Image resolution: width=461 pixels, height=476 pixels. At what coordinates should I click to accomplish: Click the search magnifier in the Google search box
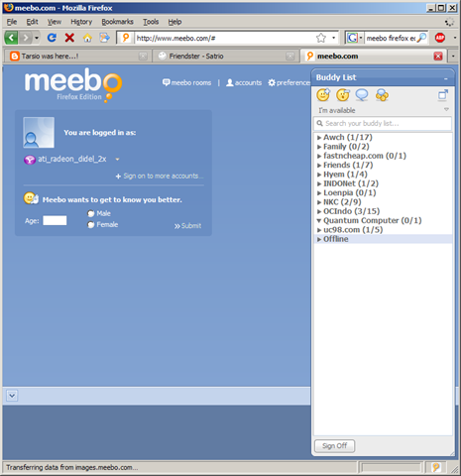[x=421, y=38]
